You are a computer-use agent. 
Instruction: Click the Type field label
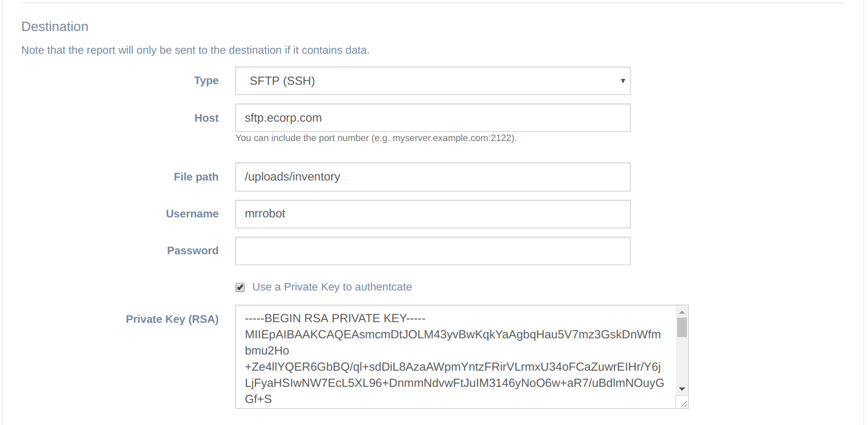(x=206, y=81)
